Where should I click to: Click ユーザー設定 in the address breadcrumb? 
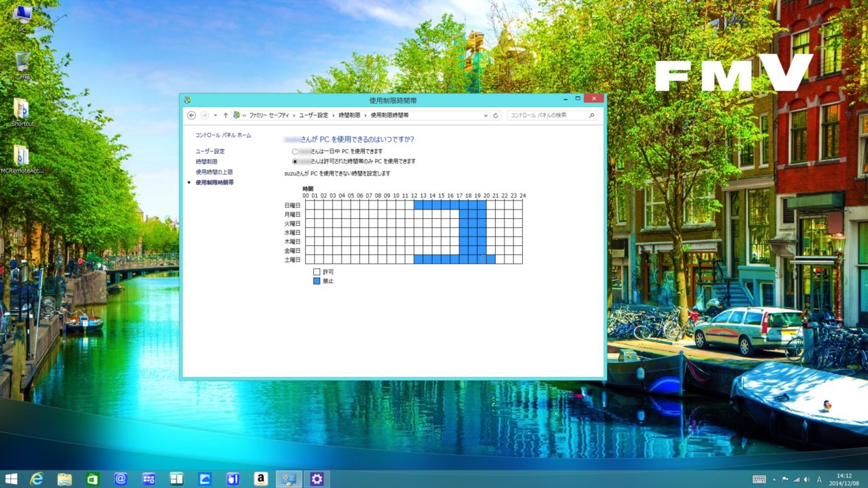[313, 115]
